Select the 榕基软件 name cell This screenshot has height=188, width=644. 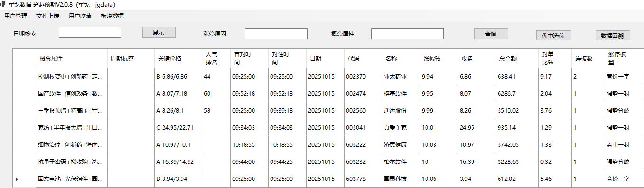pos(401,94)
